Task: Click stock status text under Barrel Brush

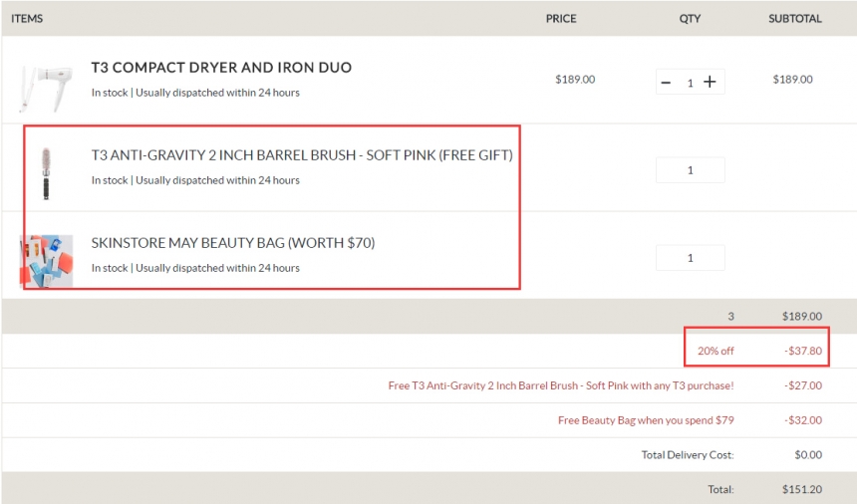Action: tap(195, 180)
